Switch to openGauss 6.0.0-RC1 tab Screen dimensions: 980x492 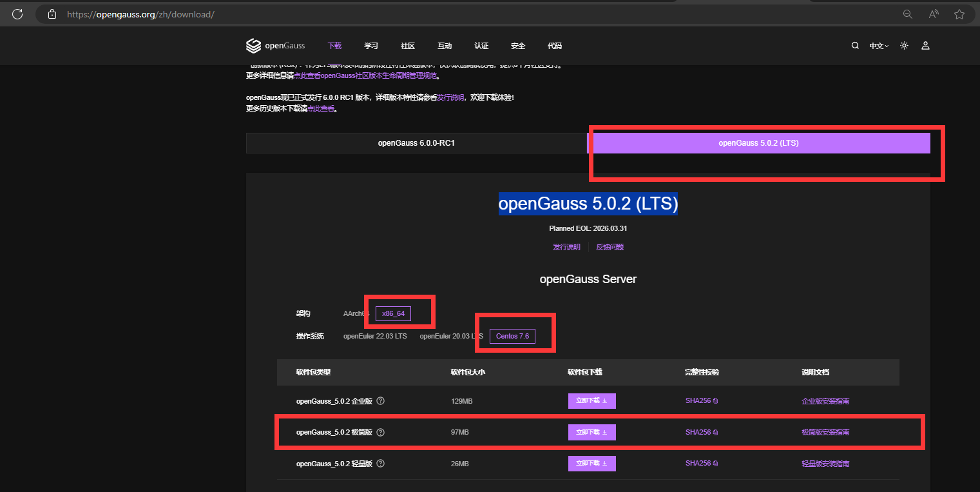pos(416,143)
